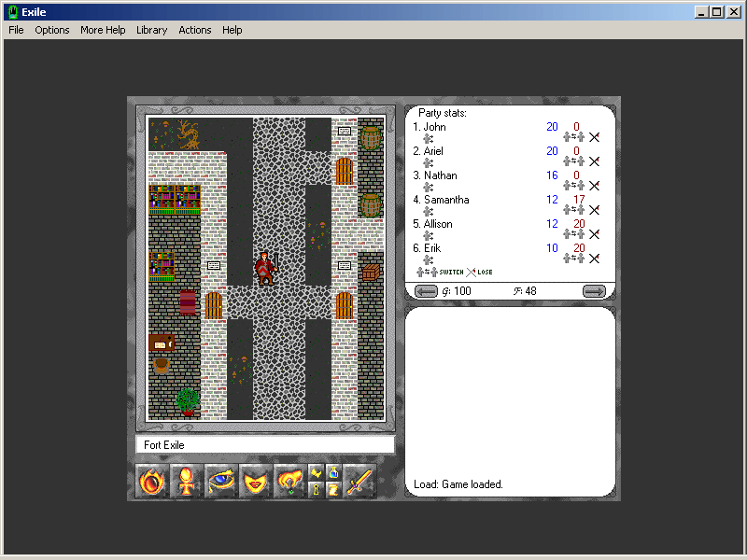Select party member 5. Allison
The height and width of the screenshot is (560, 747).
432,224
